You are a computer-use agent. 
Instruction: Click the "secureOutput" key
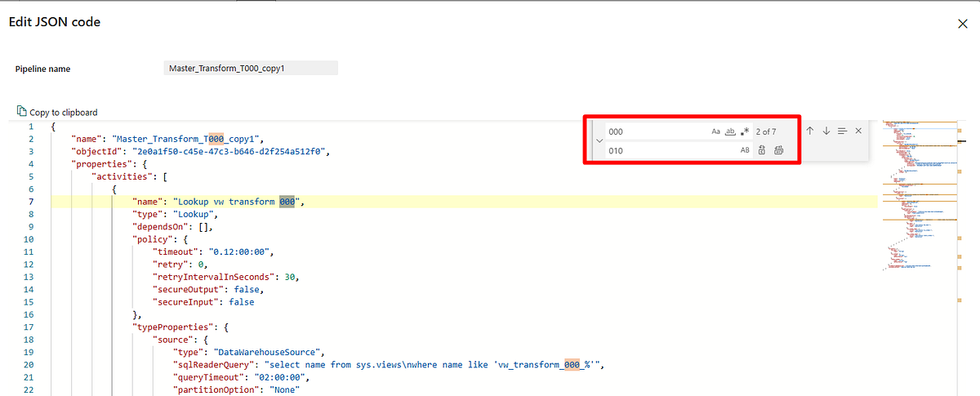coord(189,290)
